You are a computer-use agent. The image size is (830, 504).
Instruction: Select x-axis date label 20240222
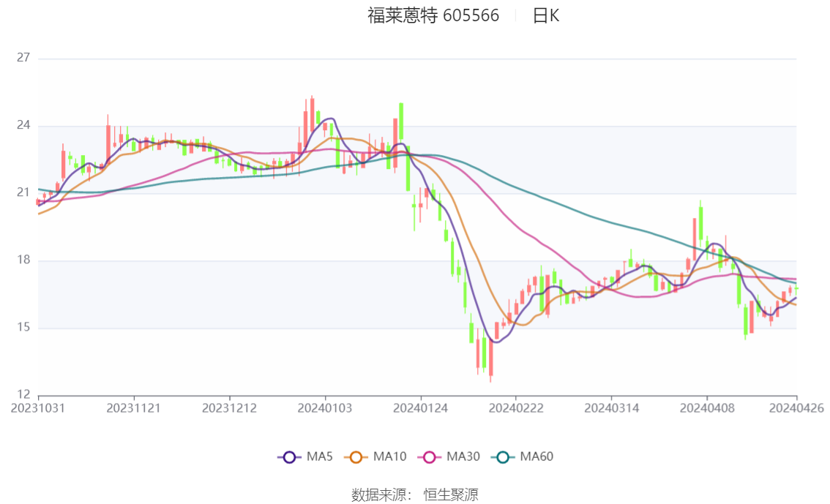coord(515,408)
